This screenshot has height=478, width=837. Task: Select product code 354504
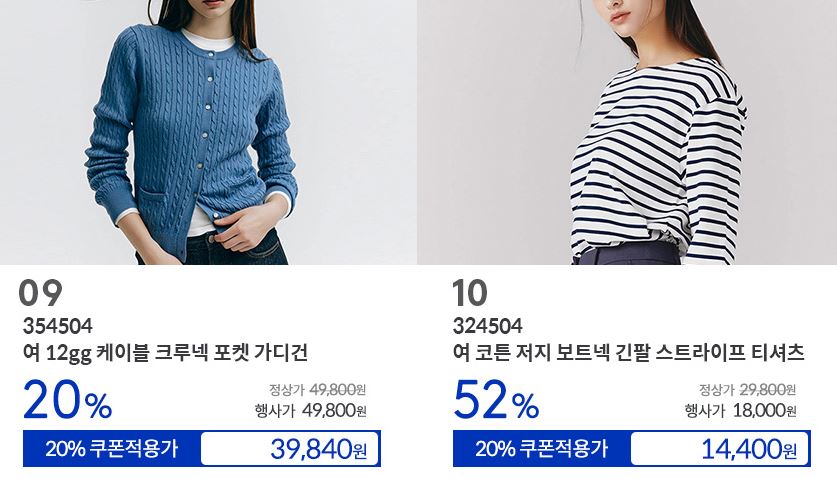click(x=58, y=326)
